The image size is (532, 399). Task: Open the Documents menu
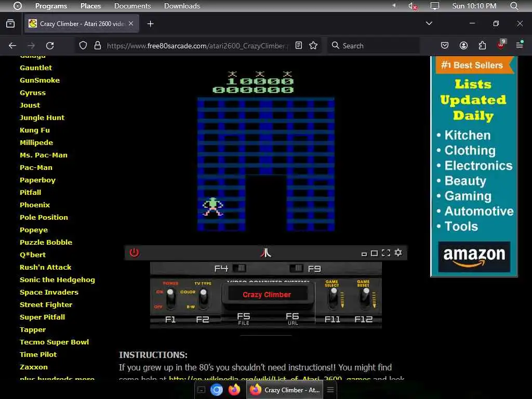tap(132, 6)
